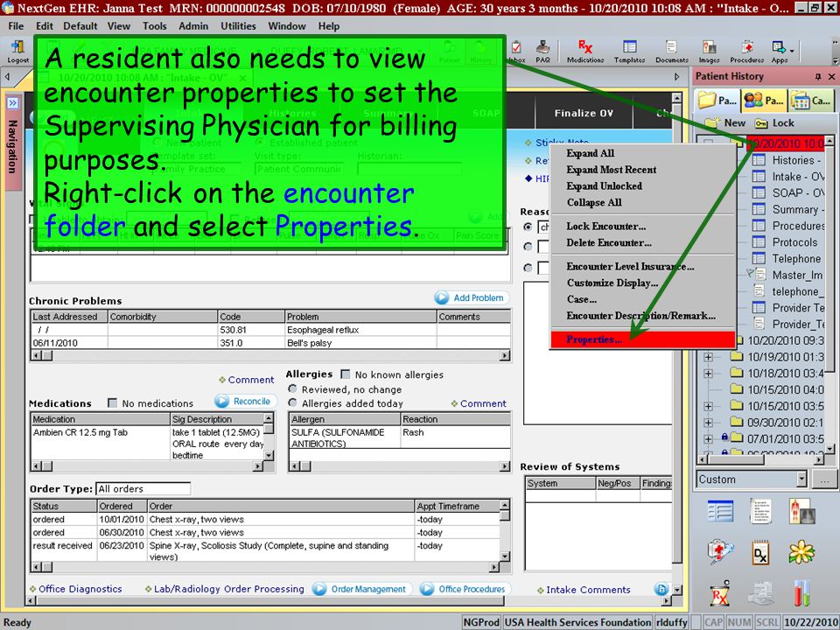The height and width of the screenshot is (630, 840).
Task: Click the Lock key icon in Patient History
Action: [x=761, y=123]
